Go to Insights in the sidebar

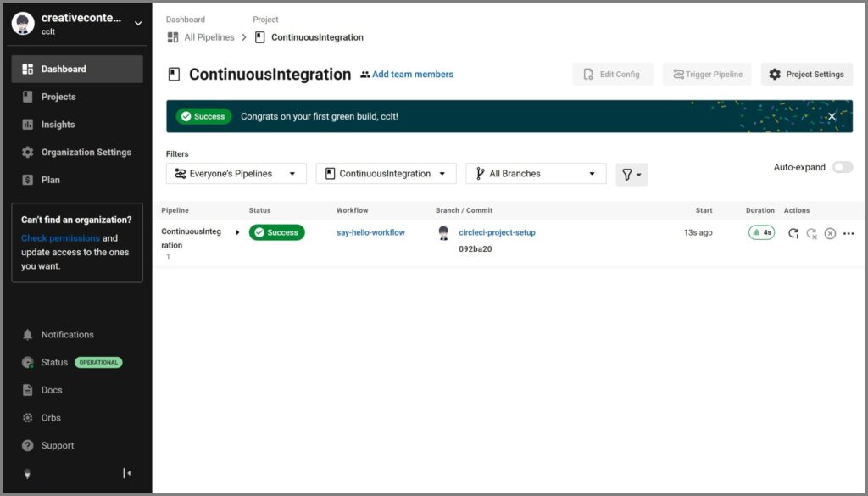(58, 125)
